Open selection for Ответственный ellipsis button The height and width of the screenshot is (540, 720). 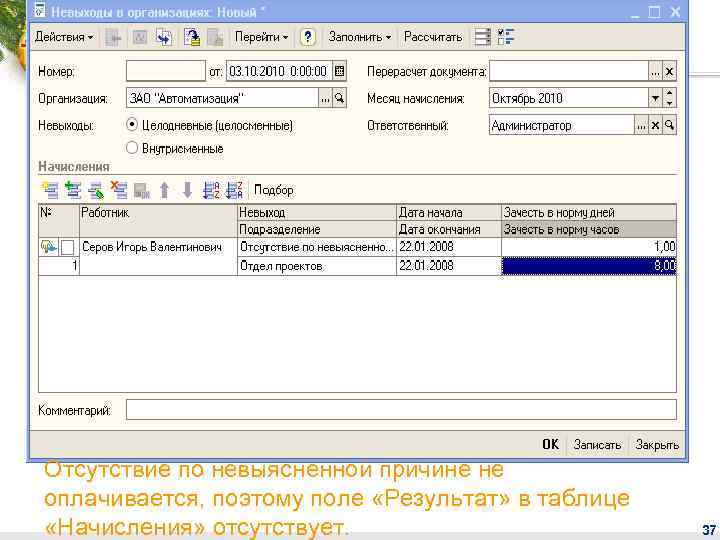641,125
